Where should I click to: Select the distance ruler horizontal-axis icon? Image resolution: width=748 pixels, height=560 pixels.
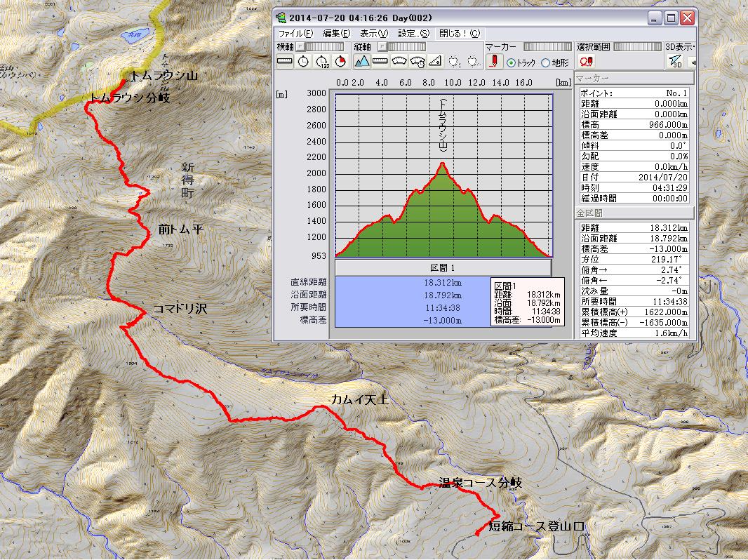[x=284, y=62]
